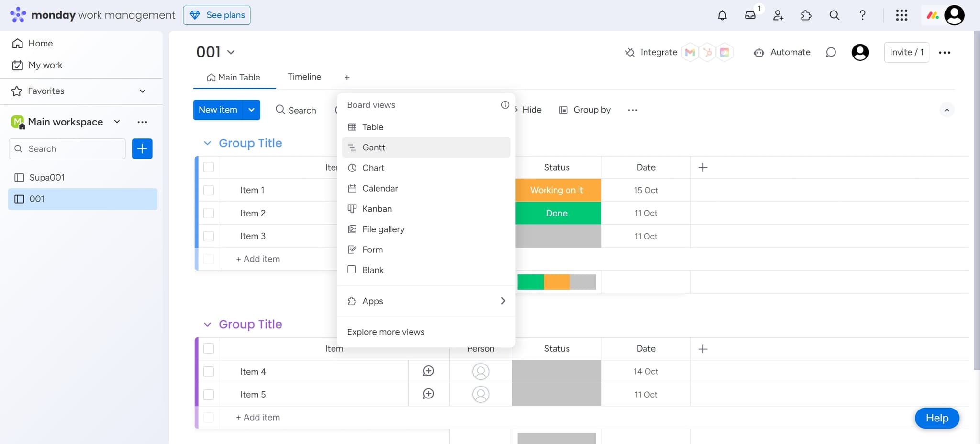This screenshot has height=444, width=980.
Task: Expand the New item dropdown arrow
Action: point(251,110)
